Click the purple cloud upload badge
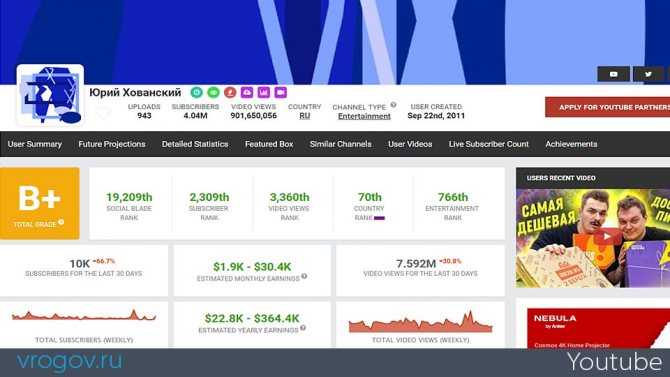 247,92
